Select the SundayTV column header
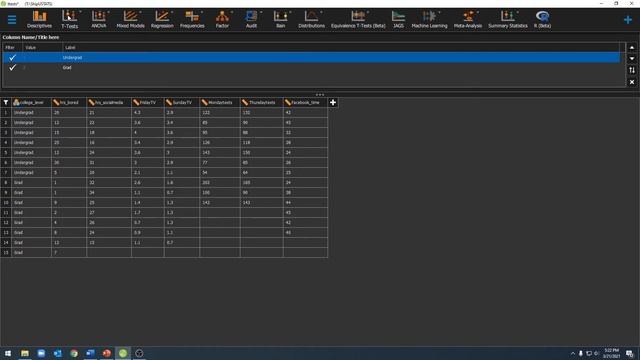The width and height of the screenshot is (640, 360). pos(182,102)
